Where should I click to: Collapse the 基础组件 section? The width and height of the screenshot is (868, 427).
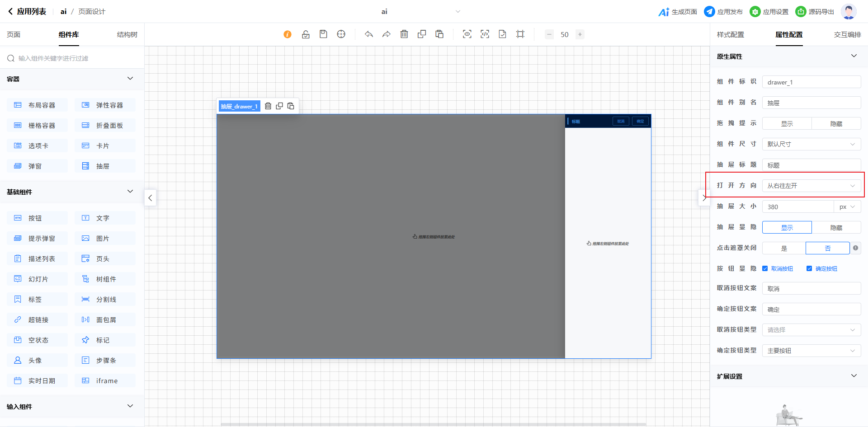click(x=130, y=192)
